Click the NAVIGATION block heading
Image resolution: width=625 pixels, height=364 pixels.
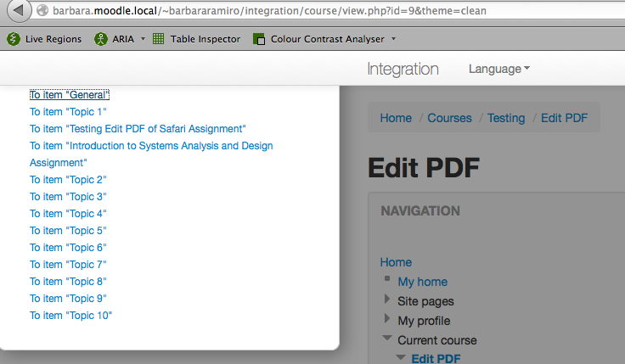pos(420,210)
